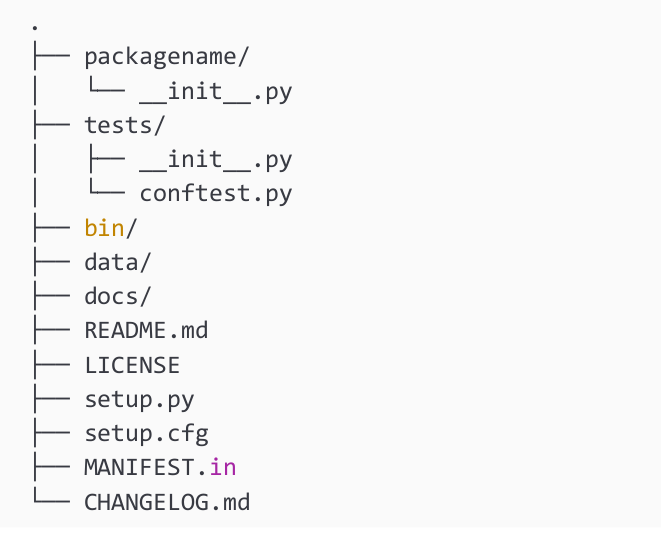Click the MANIFEST.in file entry
661x534 pixels.
(x=160, y=467)
